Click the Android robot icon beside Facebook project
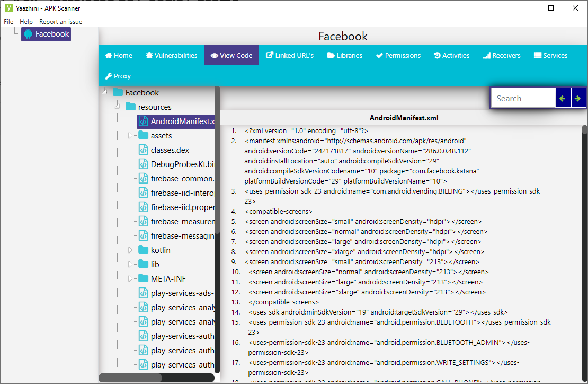Image resolution: width=588 pixels, height=384 pixels. pyautogui.click(x=28, y=34)
